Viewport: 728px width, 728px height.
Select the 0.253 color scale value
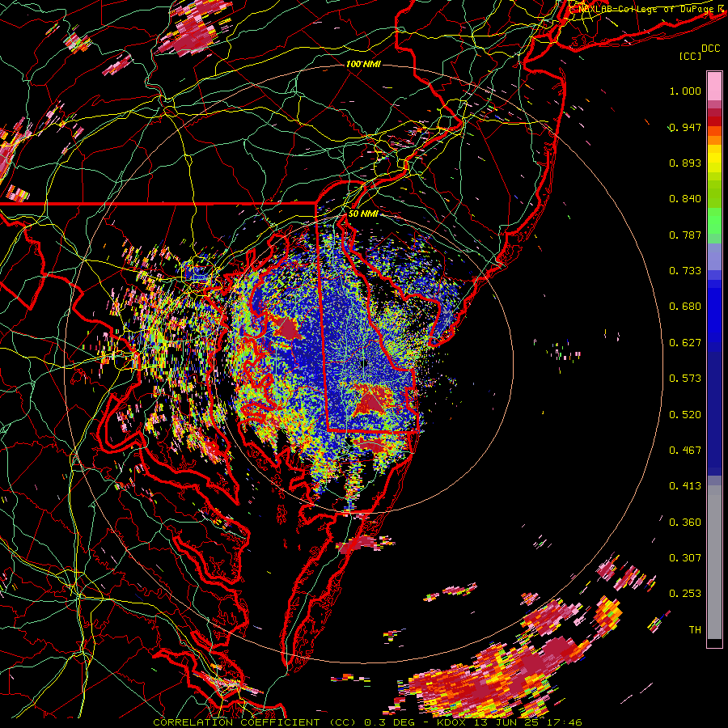685,594
